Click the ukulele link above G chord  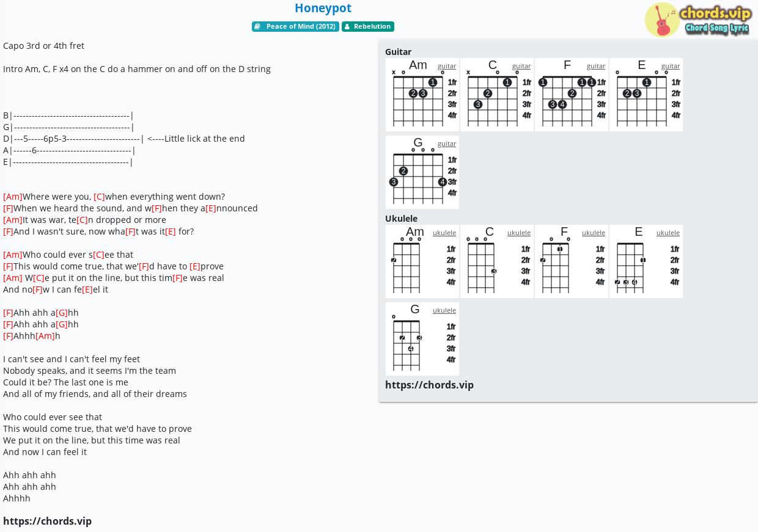(x=444, y=310)
